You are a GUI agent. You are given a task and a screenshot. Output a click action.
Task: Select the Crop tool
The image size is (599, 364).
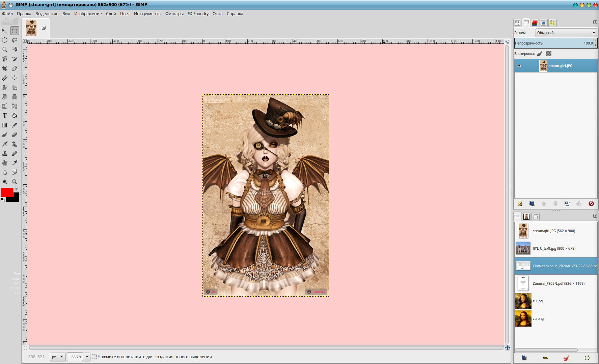(5, 68)
